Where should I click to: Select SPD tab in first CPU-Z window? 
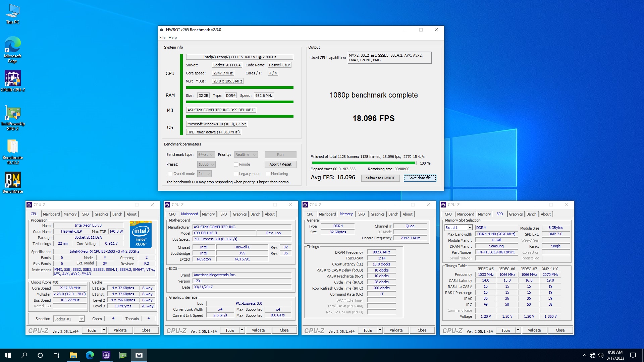tap(86, 215)
